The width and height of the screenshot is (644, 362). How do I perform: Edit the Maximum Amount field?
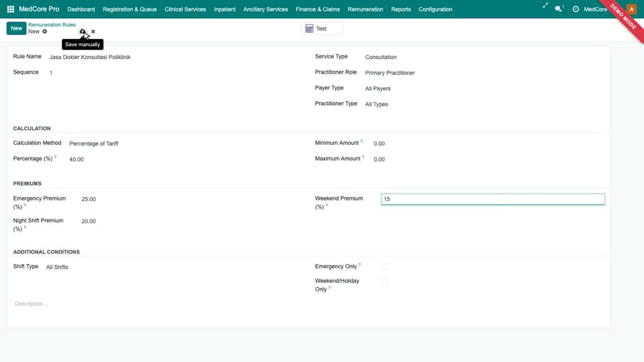(489, 160)
